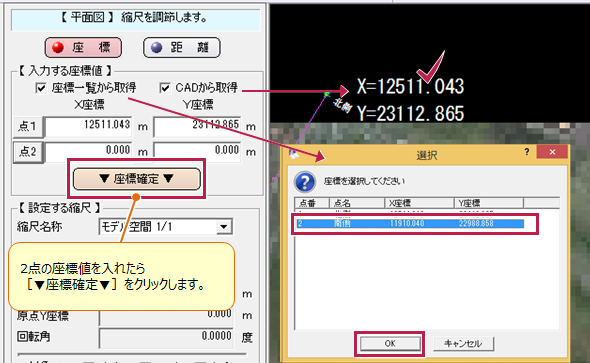Click the ▼座標確定▼ button
590x363 pixels.
[137, 179]
